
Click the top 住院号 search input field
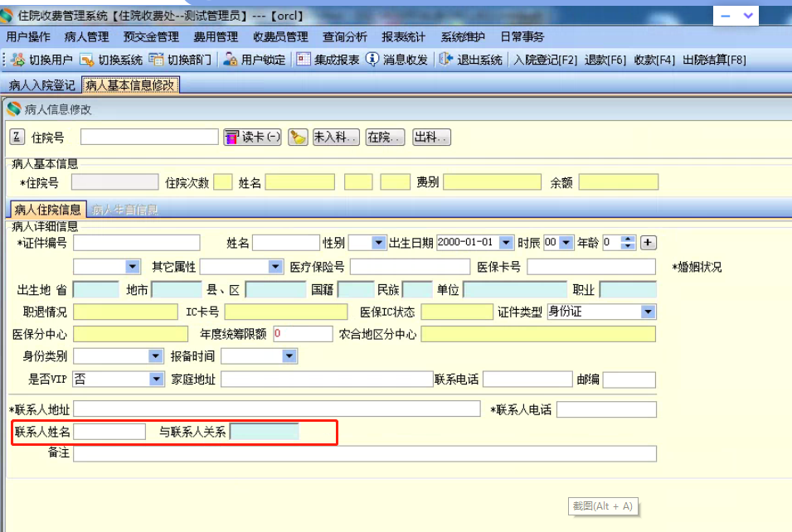[149, 137]
